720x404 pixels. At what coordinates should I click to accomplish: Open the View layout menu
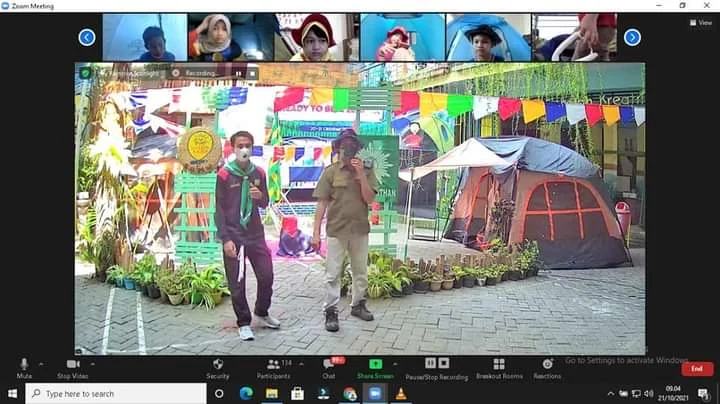(701, 22)
